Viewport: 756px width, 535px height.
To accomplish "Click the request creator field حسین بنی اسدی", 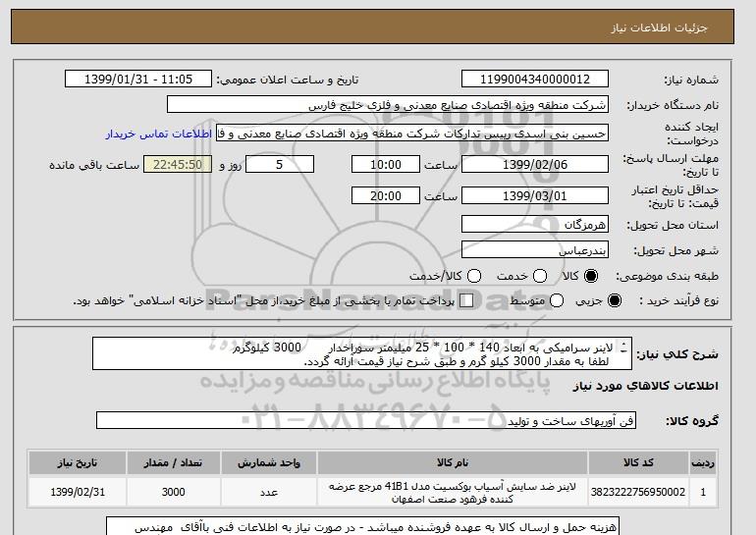I will tap(412, 134).
